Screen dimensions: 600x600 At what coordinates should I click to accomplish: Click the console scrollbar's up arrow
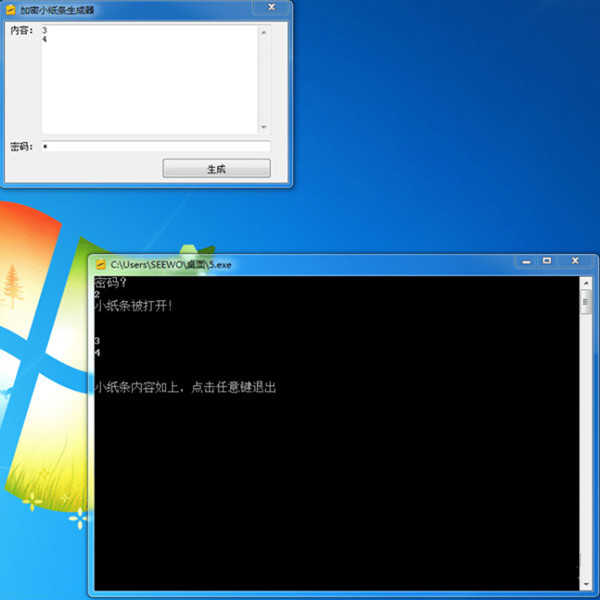pos(586,283)
